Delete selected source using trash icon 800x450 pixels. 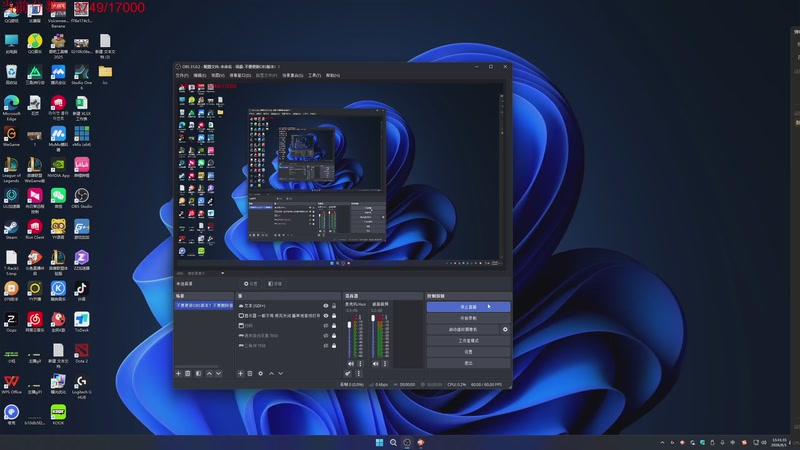250,373
